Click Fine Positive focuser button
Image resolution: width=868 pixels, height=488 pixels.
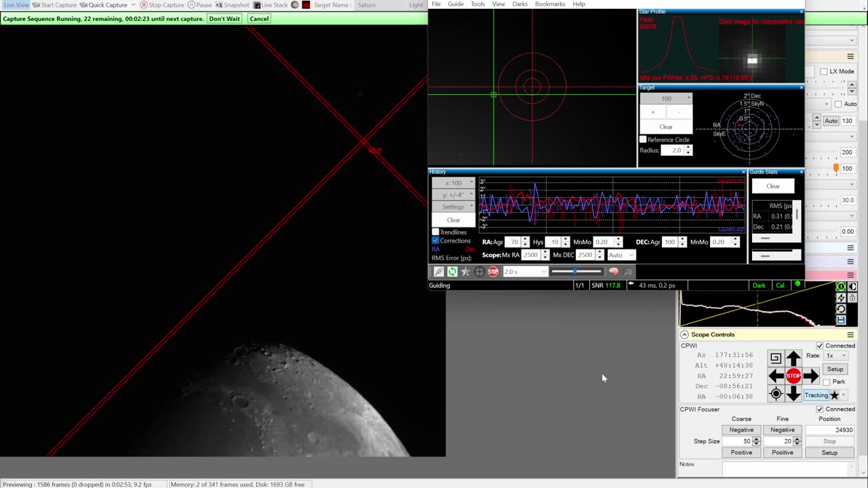pyautogui.click(x=782, y=452)
